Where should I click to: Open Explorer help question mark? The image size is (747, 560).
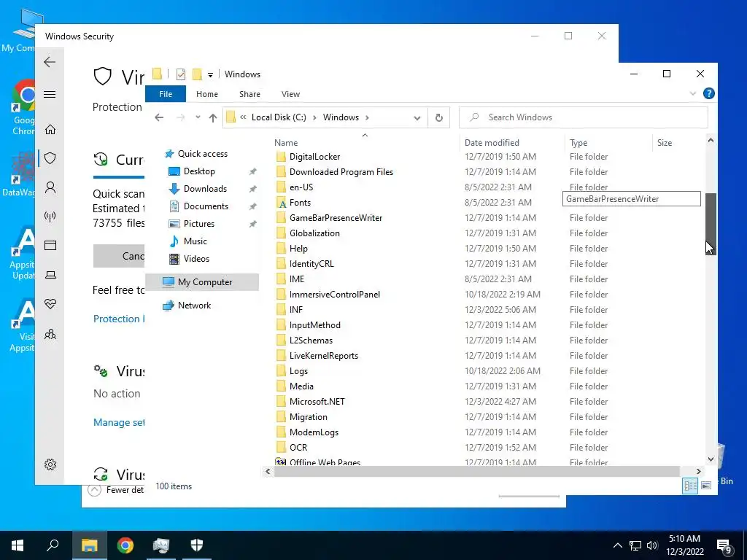[x=709, y=94]
